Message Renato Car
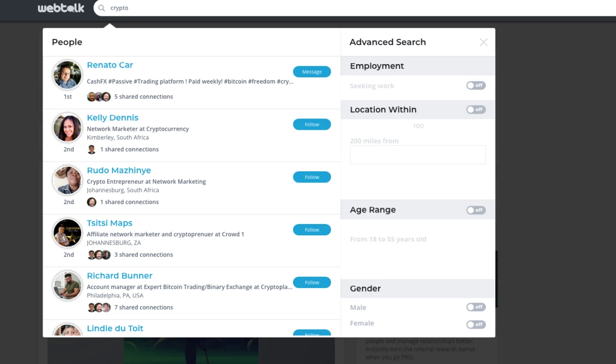The image size is (616, 364). point(312,72)
